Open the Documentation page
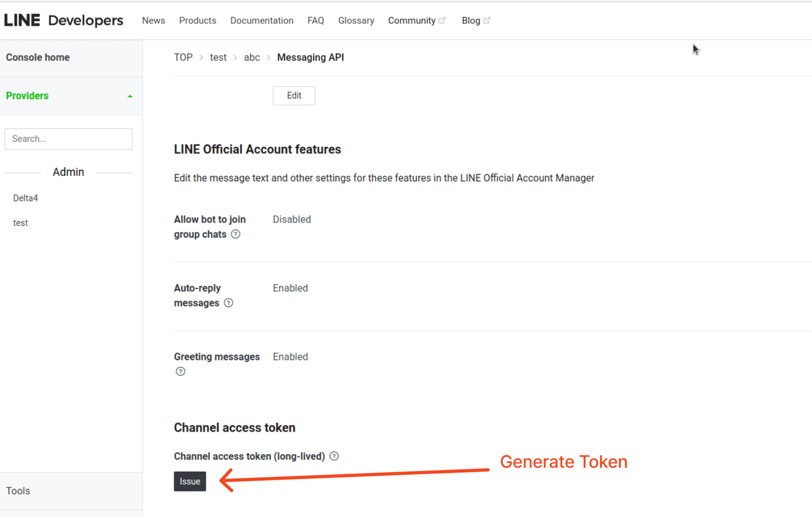Image resolution: width=812 pixels, height=517 pixels. pyautogui.click(x=262, y=20)
